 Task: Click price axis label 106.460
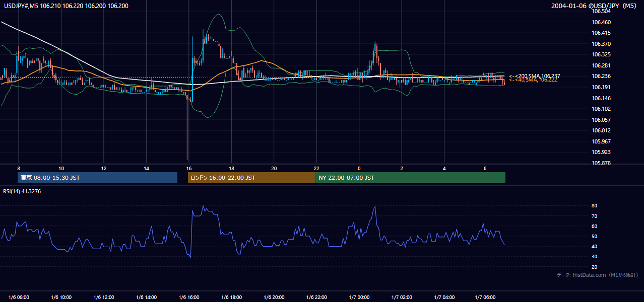tap(601, 22)
